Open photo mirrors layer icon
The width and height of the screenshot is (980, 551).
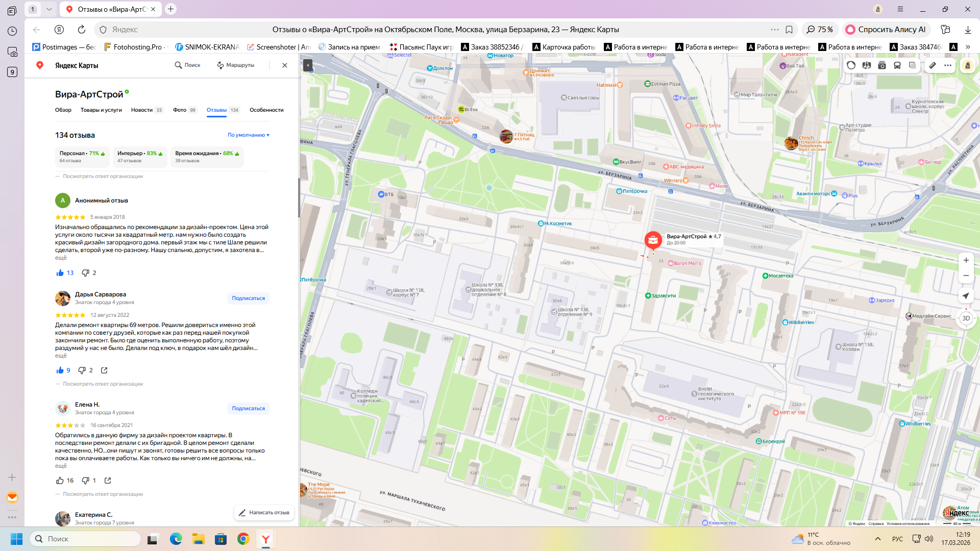click(881, 65)
